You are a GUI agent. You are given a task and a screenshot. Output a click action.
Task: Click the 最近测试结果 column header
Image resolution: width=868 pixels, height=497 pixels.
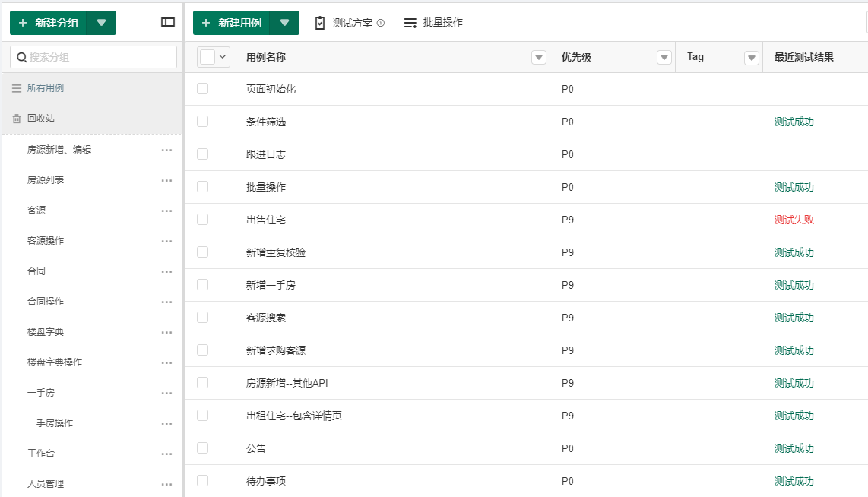pyautogui.click(x=804, y=57)
